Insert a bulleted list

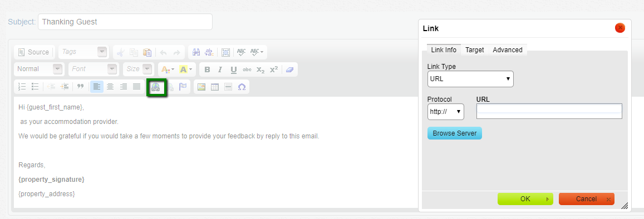tap(35, 87)
